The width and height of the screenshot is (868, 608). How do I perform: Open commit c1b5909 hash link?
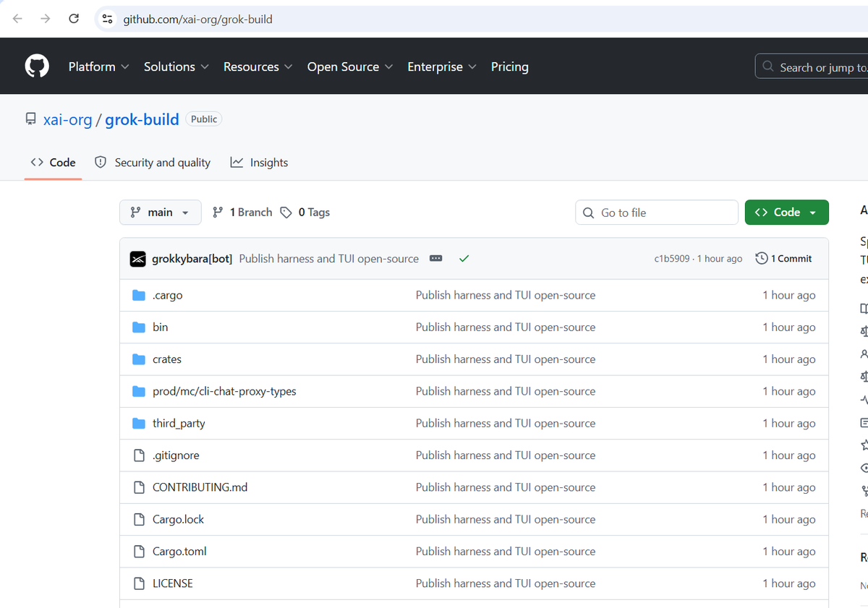click(672, 259)
